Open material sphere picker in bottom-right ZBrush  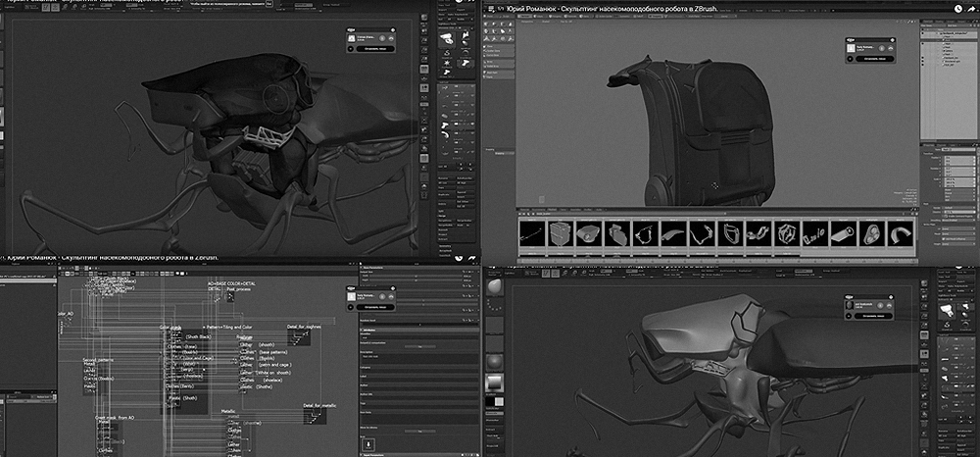pyautogui.click(x=494, y=363)
